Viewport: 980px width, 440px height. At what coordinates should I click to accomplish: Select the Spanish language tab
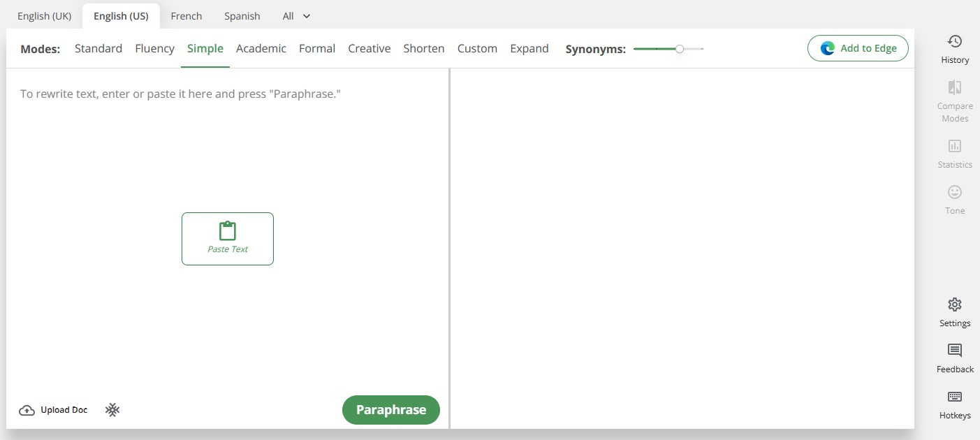pyautogui.click(x=242, y=16)
